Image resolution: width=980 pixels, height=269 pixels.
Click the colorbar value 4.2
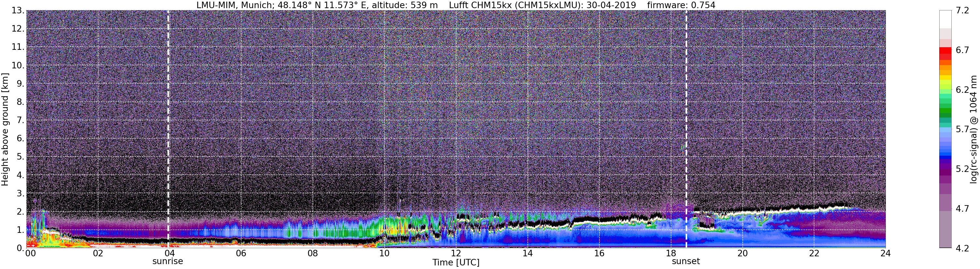(962, 248)
